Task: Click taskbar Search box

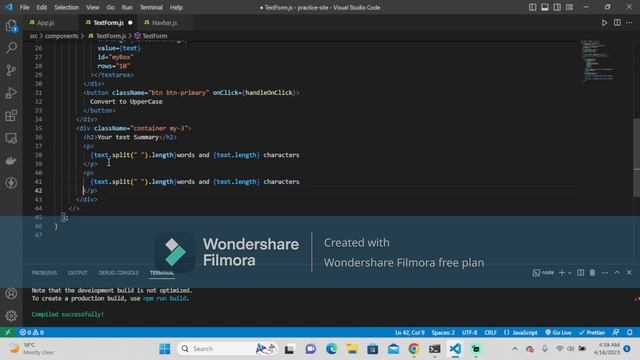Action: 227,349
